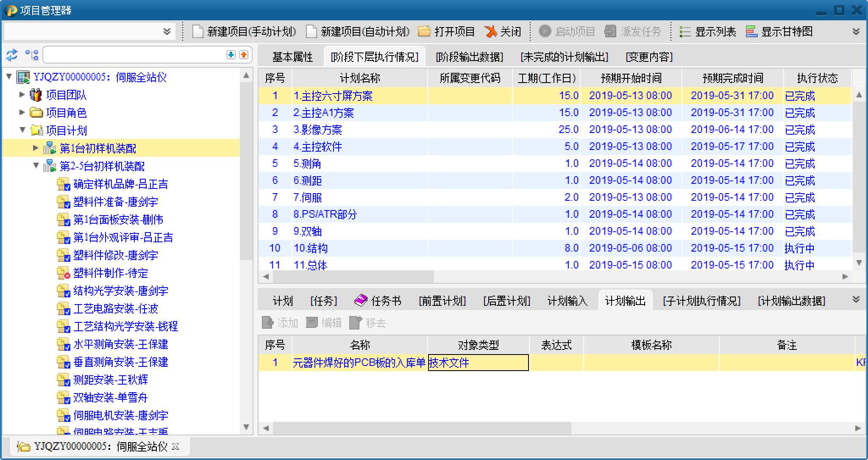Screen dimensions: 868x460
Task: Click the 关闭 toolbar button with red X
Action: 503,31
